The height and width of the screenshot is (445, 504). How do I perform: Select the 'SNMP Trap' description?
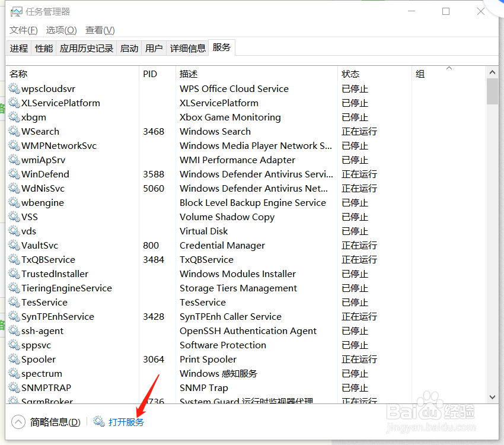pyautogui.click(x=204, y=388)
